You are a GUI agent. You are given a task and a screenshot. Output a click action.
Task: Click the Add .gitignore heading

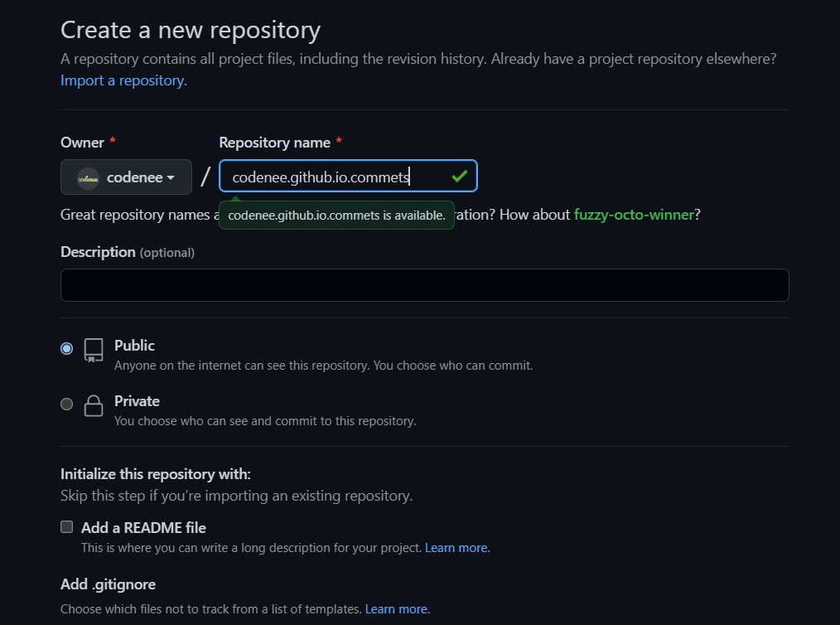pyautogui.click(x=108, y=584)
